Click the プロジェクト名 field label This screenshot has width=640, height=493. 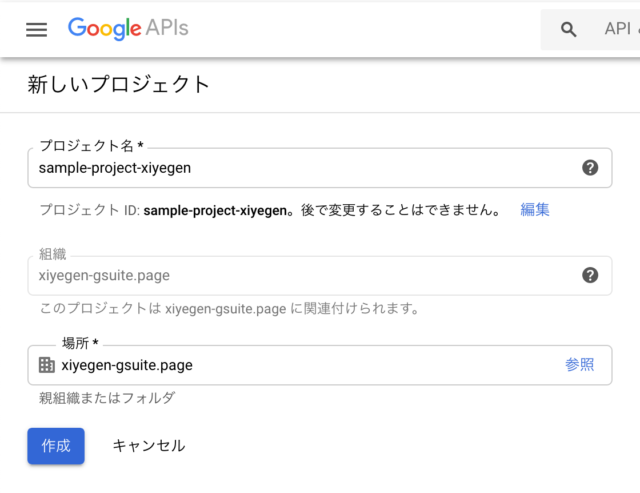pos(97,146)
